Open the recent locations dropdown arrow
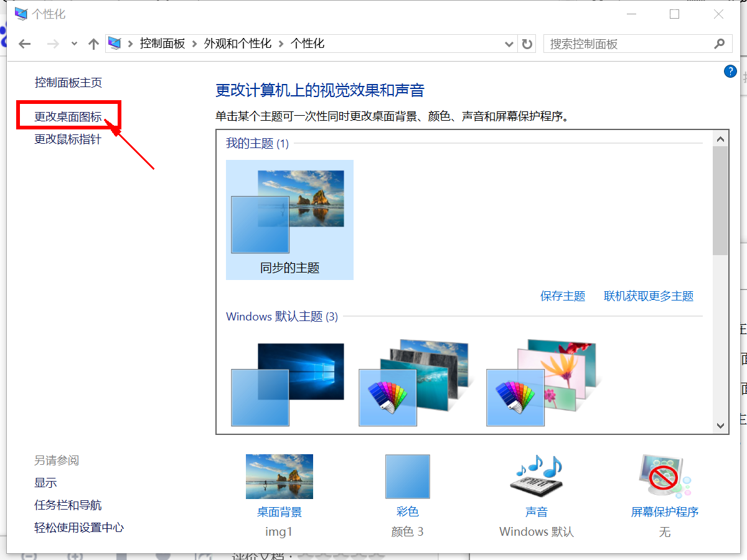Viewport: 747px width, 560px height. tap(74, 44)
